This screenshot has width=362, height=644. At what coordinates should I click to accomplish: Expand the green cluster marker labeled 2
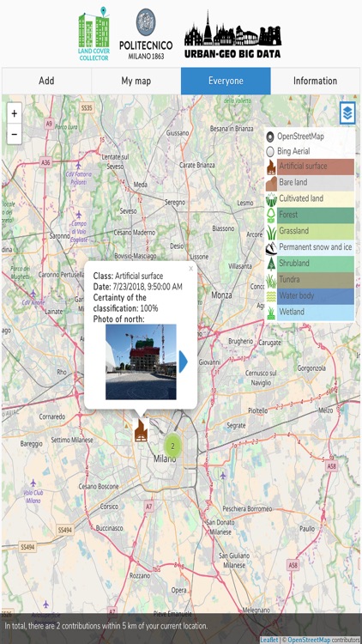[x=172, y=447]
